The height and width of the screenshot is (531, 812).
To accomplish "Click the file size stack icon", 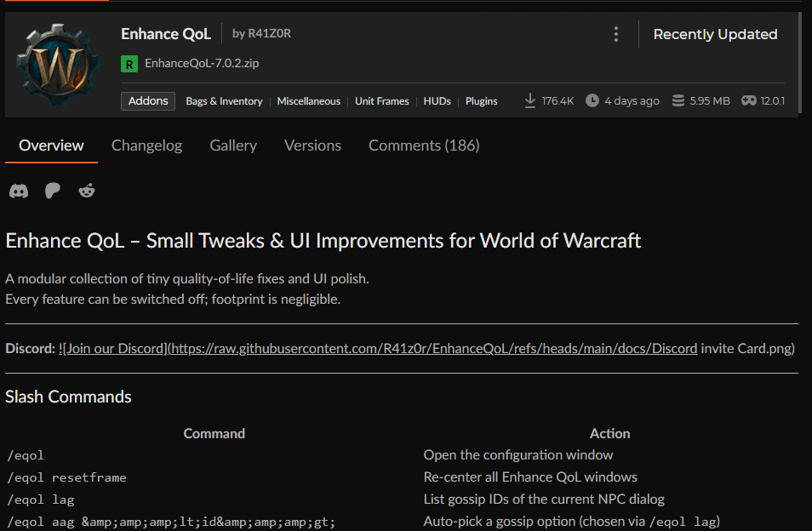I will 678,100.
